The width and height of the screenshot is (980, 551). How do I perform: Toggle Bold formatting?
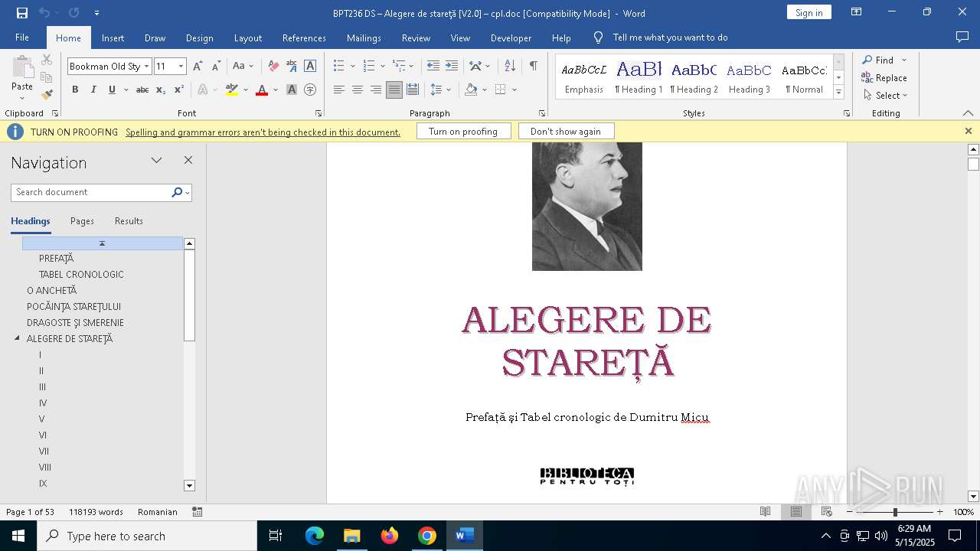[75, 90]
